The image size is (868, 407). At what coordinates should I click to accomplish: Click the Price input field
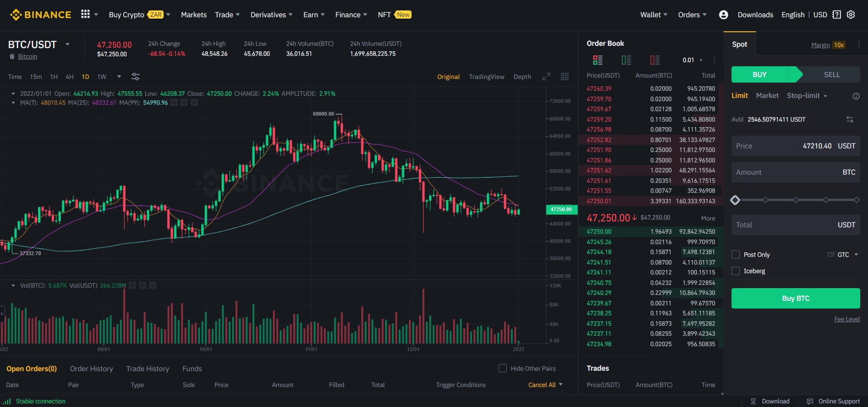[x=795, y=146]
